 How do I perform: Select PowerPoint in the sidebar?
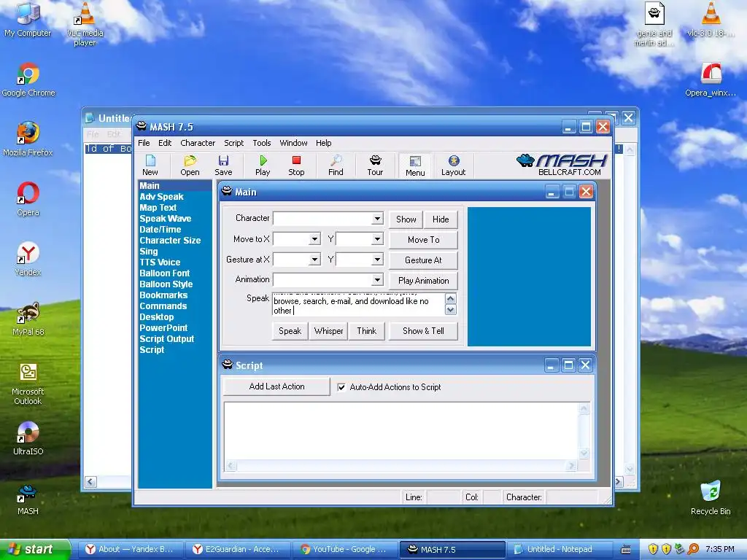(x=163, y=328)
